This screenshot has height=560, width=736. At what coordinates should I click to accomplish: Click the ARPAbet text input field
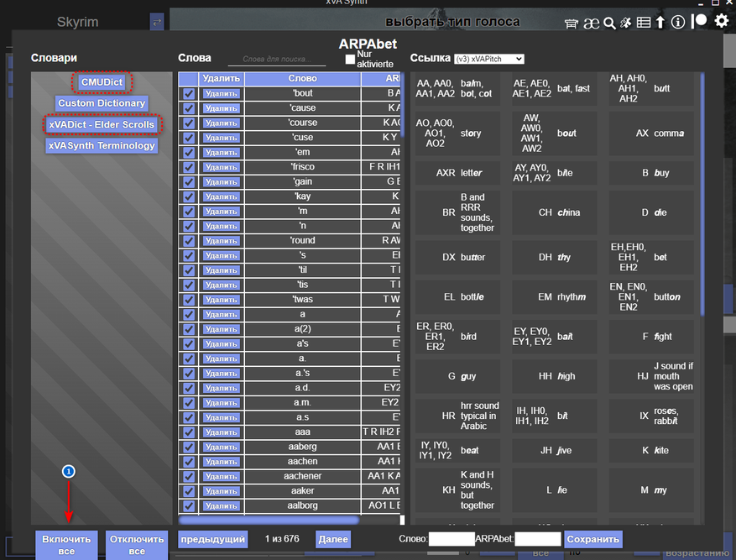tap(537, 539)
